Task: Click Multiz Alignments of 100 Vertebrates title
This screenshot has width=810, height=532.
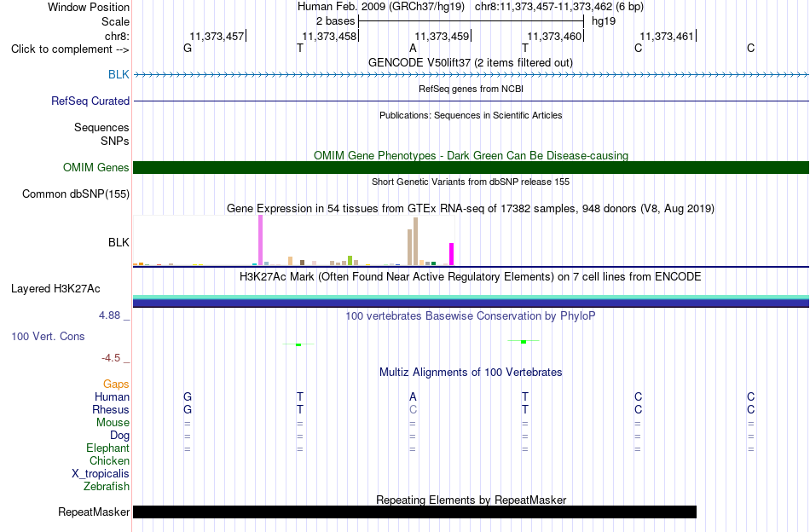Action: coord(471,373)
